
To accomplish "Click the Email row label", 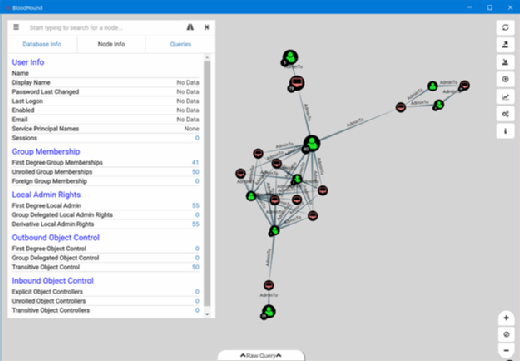I will point(19,119).
